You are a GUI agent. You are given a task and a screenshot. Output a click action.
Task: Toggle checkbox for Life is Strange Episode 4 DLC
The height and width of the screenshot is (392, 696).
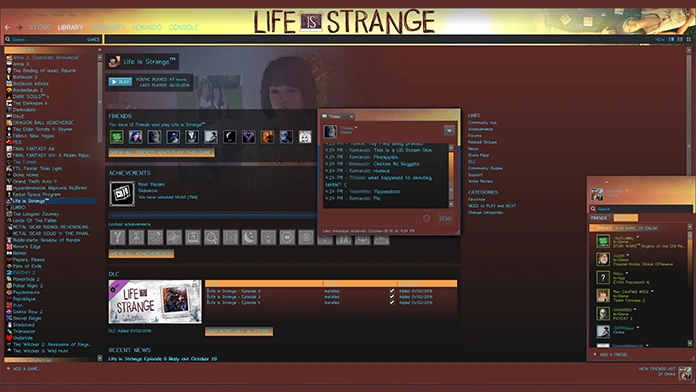(392, 302)
